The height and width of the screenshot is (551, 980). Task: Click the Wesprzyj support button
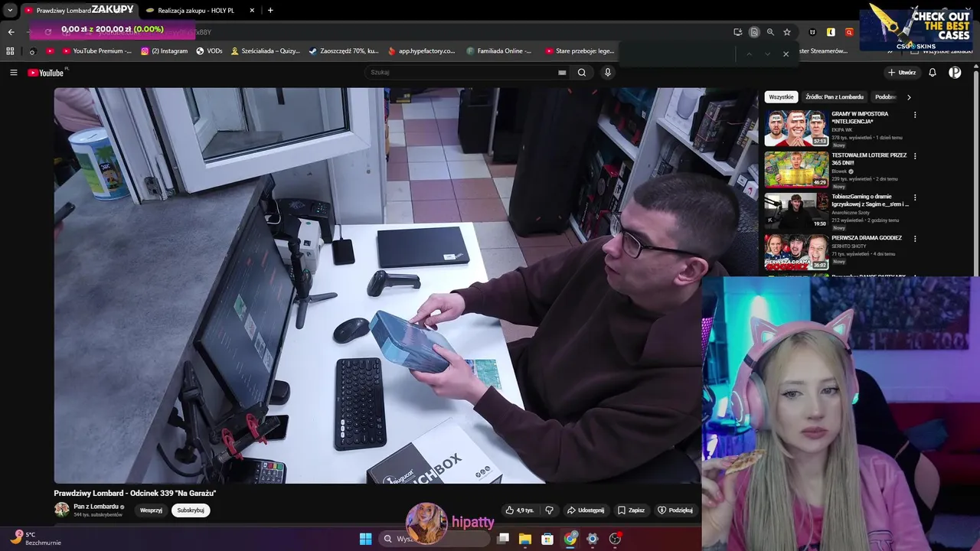pyautogui.click(x=151, y=510)
